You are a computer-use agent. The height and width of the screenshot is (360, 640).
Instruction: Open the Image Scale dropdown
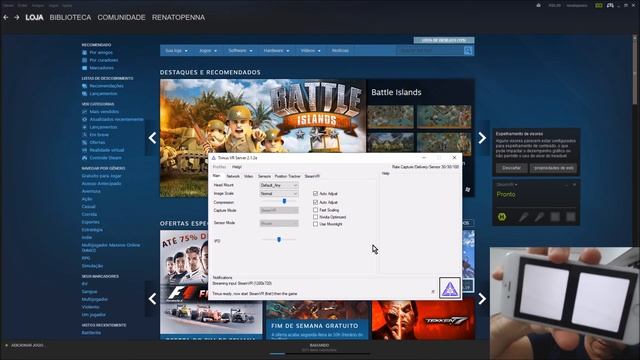[279, 194]
